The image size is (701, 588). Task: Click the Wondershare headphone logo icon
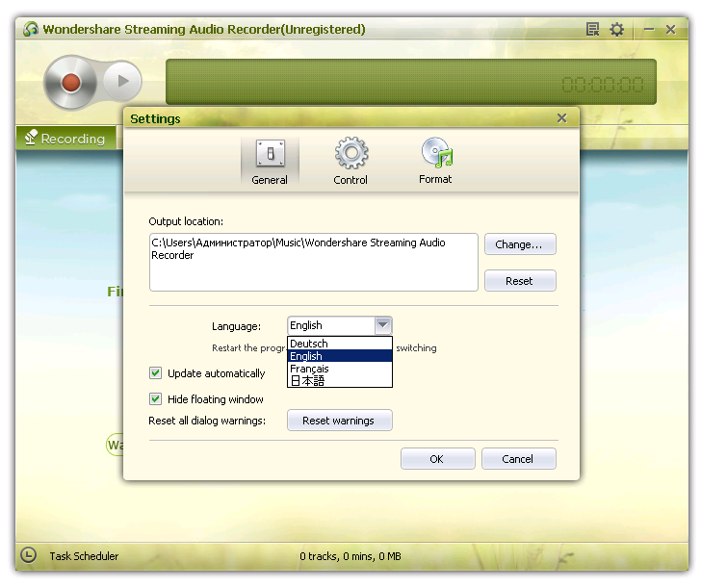coord(31,29)
